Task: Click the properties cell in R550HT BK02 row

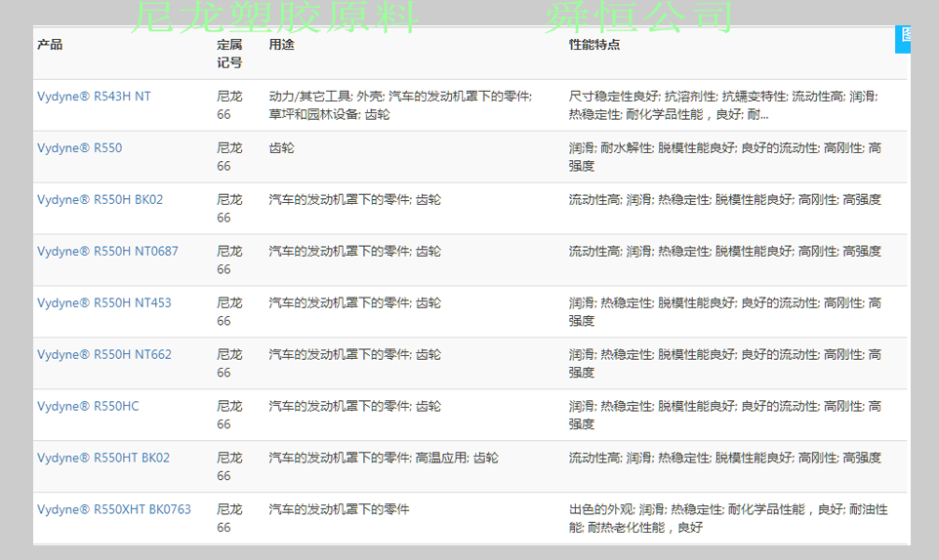Action: click(x=725, y=458)
